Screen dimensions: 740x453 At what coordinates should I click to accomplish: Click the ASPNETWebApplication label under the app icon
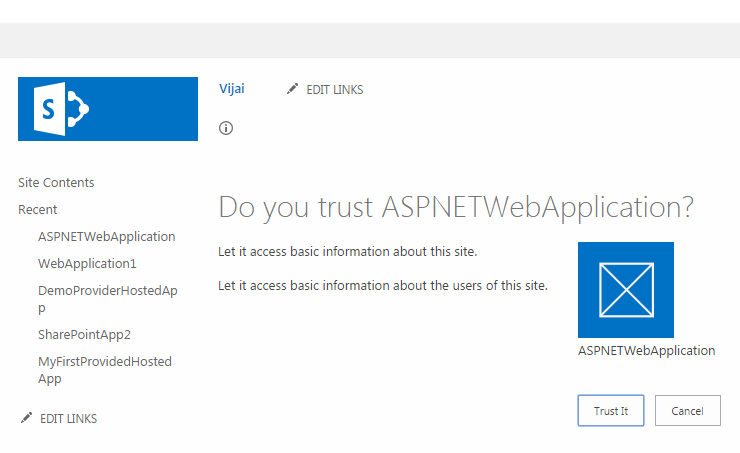(646, 351)
